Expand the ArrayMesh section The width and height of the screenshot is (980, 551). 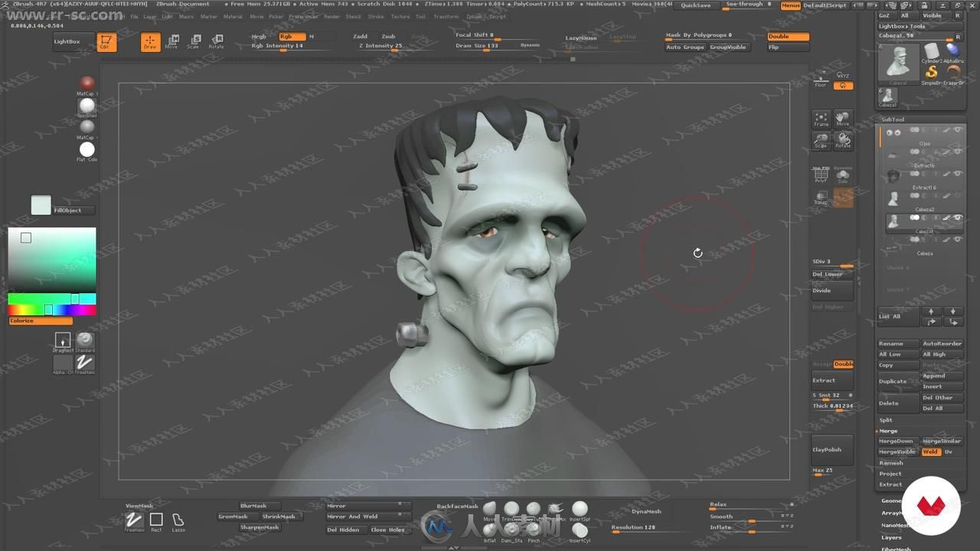point(892,513)
